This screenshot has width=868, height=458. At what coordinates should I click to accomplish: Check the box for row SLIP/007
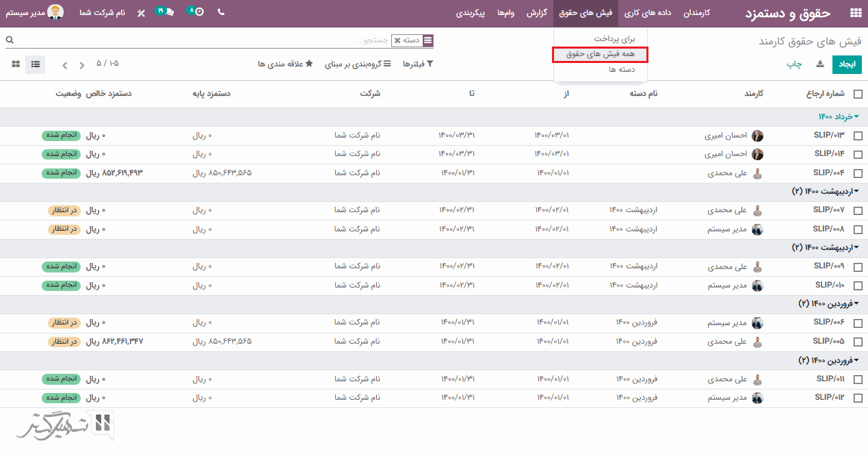[x=858, y=211]
